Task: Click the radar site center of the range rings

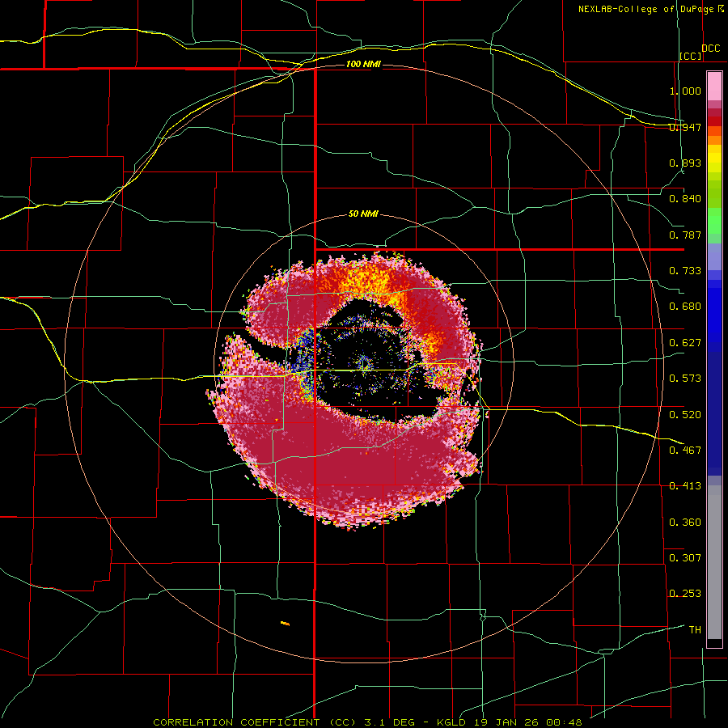Action: point(364,365)
